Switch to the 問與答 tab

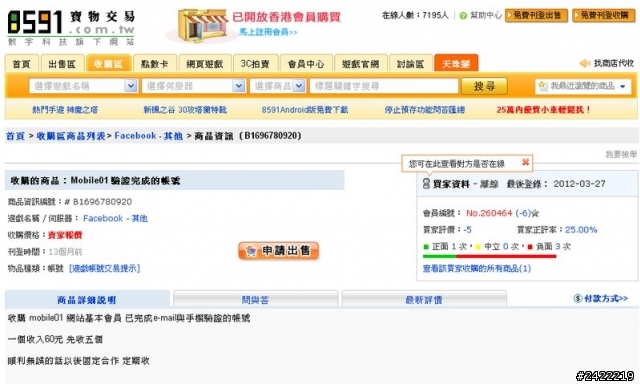(x=256, y=300)
